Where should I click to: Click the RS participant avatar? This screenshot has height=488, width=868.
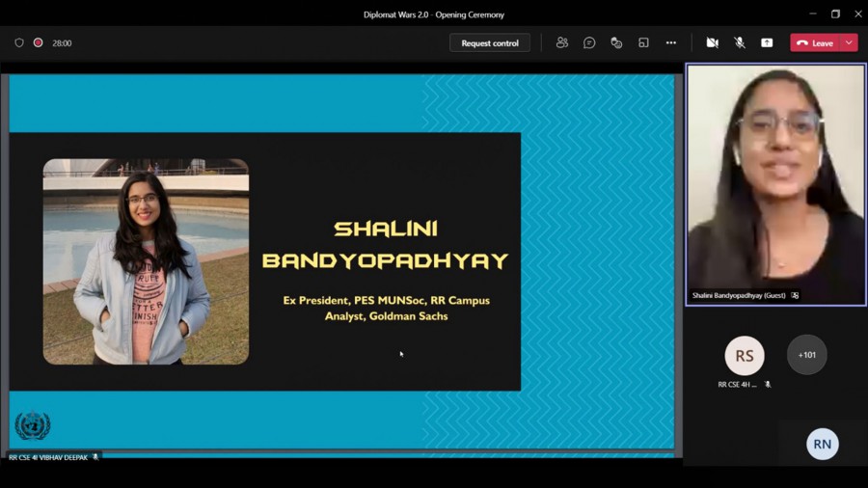point(745,356)
